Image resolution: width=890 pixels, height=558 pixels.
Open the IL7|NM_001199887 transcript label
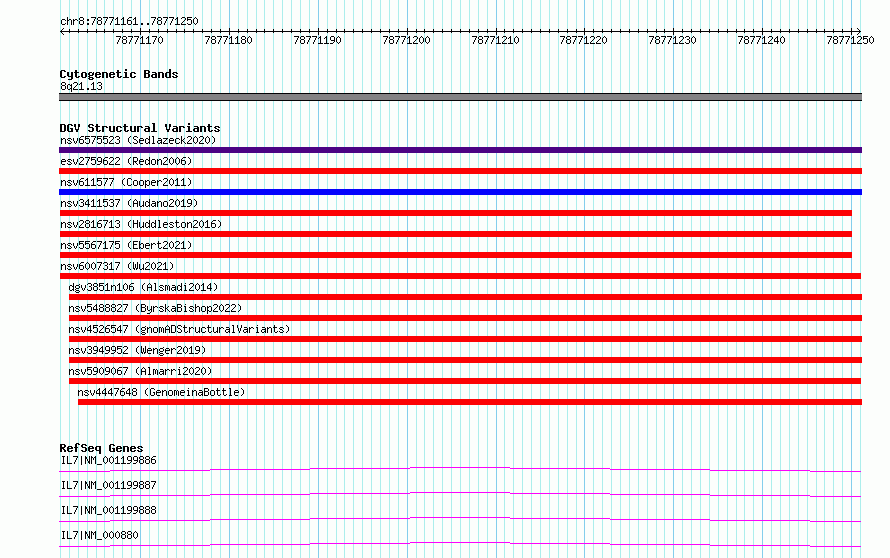pos(108,485)
